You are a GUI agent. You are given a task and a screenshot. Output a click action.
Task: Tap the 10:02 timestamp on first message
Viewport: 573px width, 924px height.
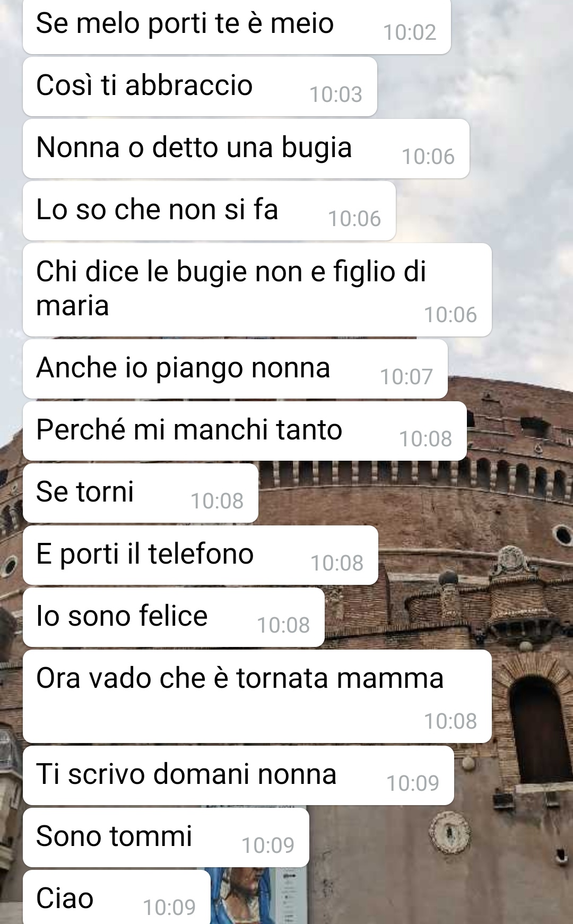pos(410,32)
